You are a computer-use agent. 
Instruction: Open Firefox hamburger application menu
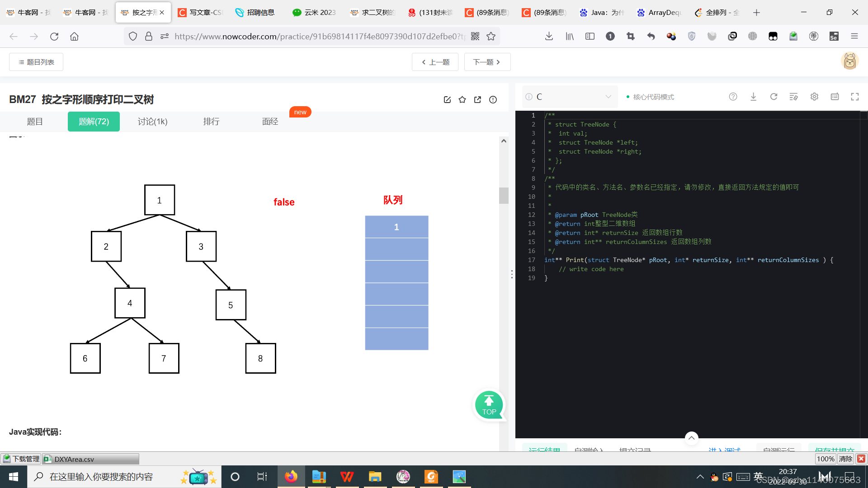[854, 36]
